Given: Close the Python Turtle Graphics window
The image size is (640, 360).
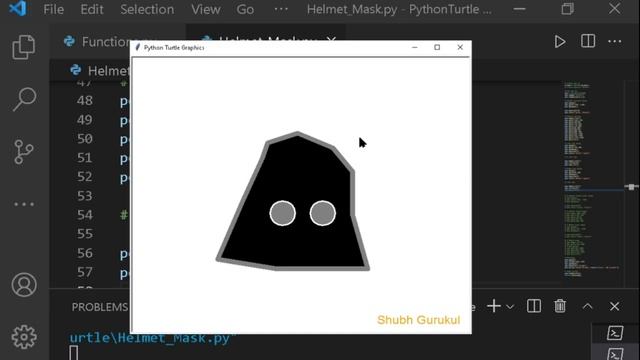Looking at the screenshot, I should coord(460,47).
